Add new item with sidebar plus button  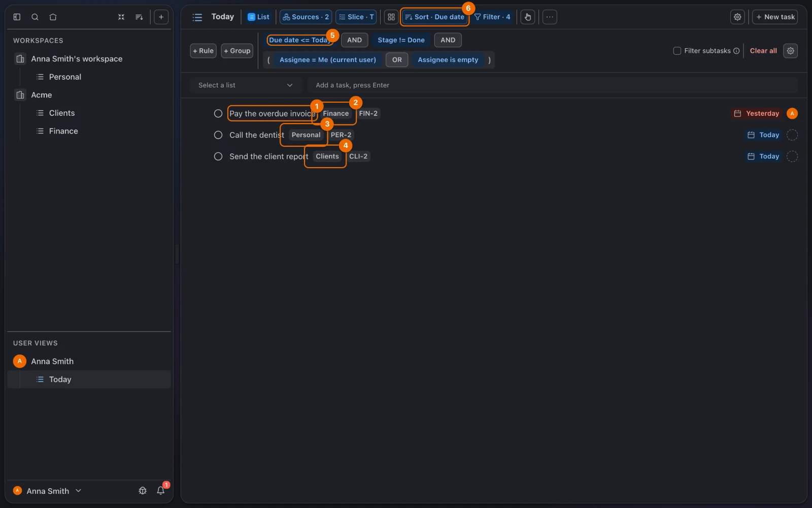[x=161, y=17]
